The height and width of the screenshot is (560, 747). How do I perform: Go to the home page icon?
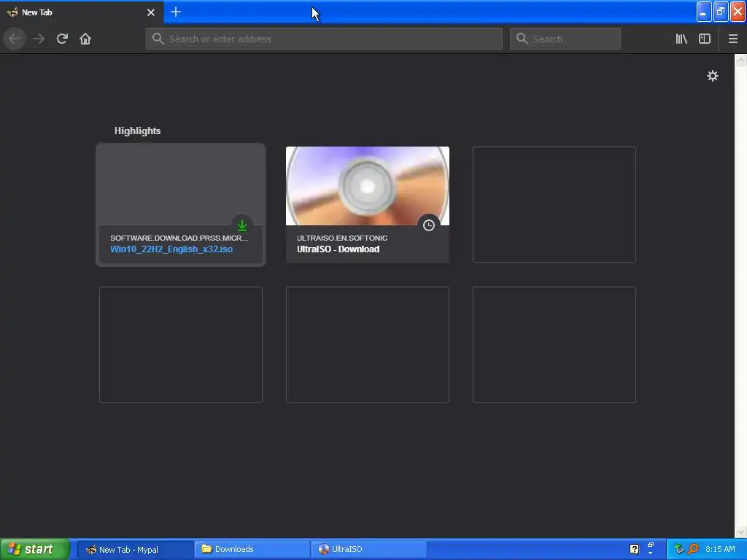(x=85, y=39)
